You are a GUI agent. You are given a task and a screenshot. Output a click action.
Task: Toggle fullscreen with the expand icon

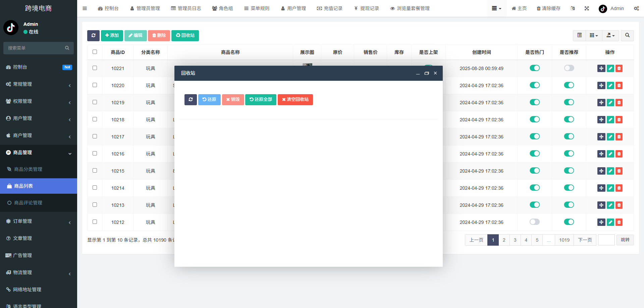(587, 8)
